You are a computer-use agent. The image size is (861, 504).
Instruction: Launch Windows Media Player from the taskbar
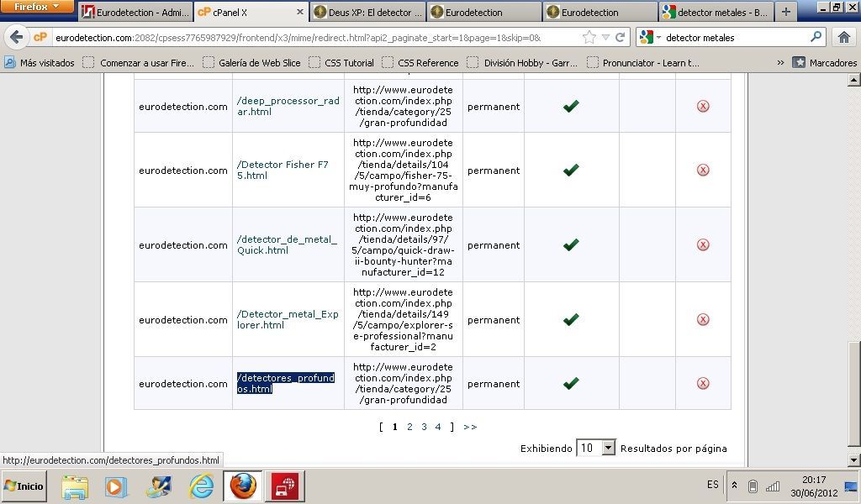[116, 486]
